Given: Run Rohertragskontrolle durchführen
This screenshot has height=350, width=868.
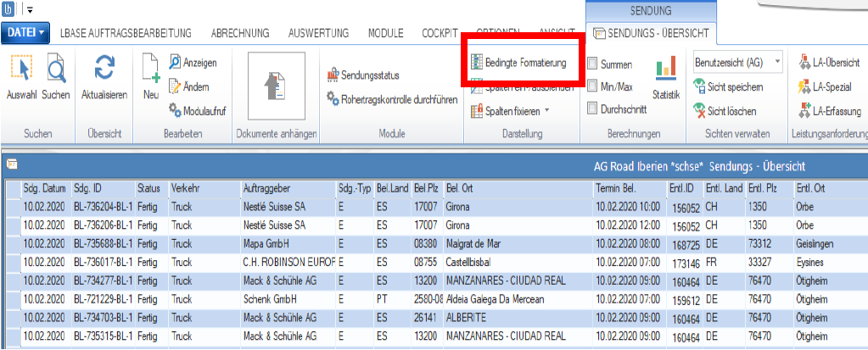Looking at the screenshot, I should (392, 99).
